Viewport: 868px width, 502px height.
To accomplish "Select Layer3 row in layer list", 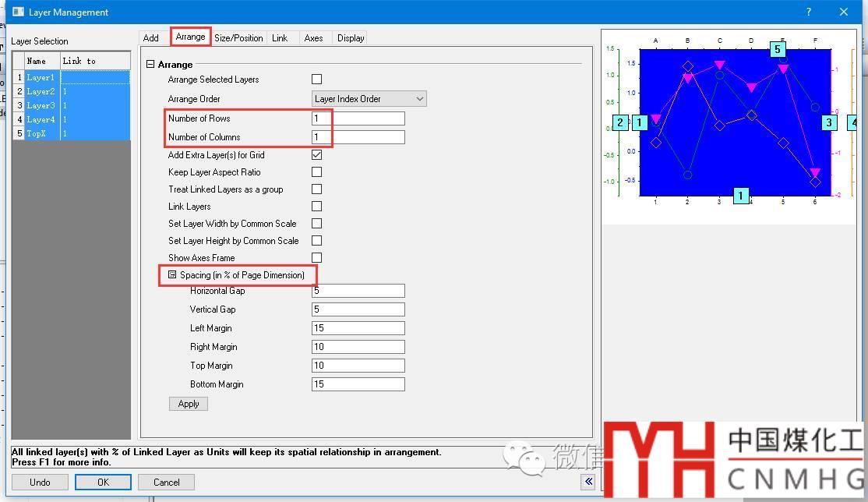I will click(72, 105).
